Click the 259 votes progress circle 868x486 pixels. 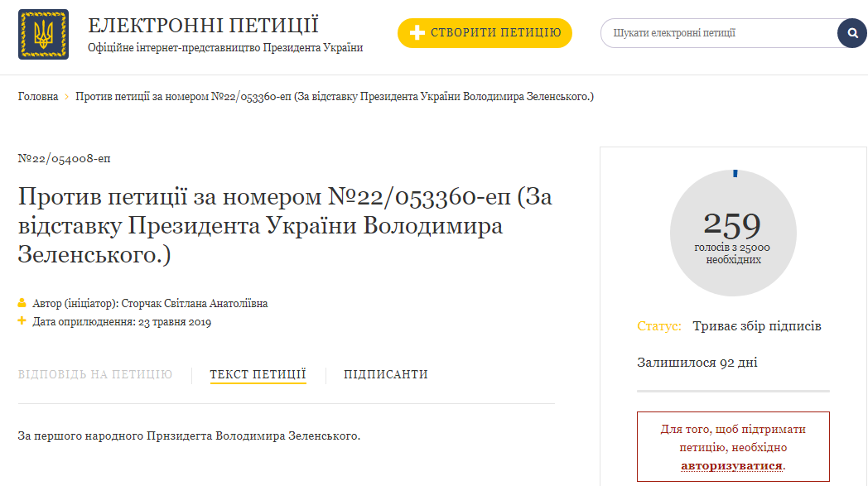[733, 233]
